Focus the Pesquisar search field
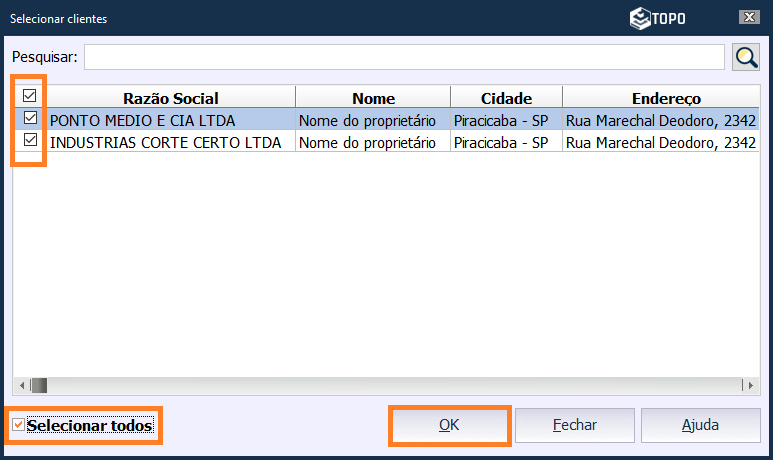 pos(403,57)
